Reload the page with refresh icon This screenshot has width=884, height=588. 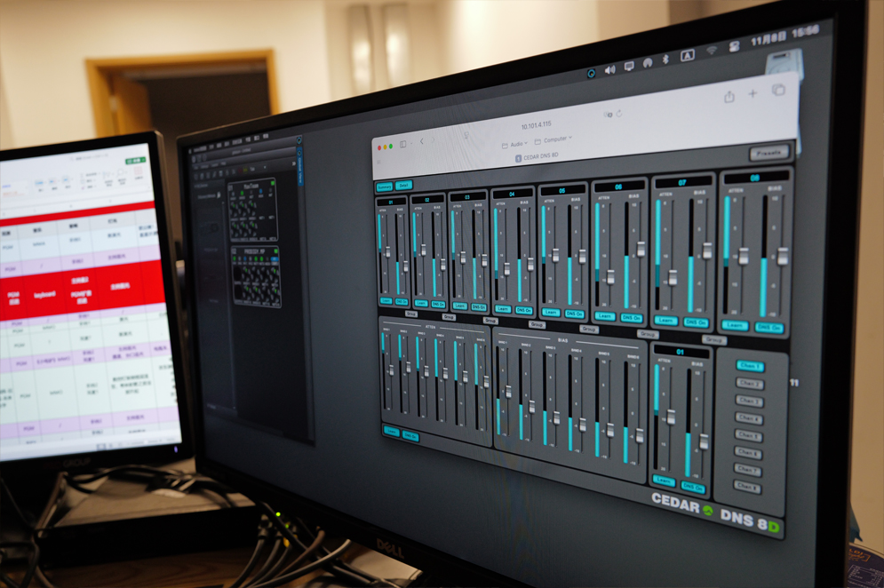619,113
